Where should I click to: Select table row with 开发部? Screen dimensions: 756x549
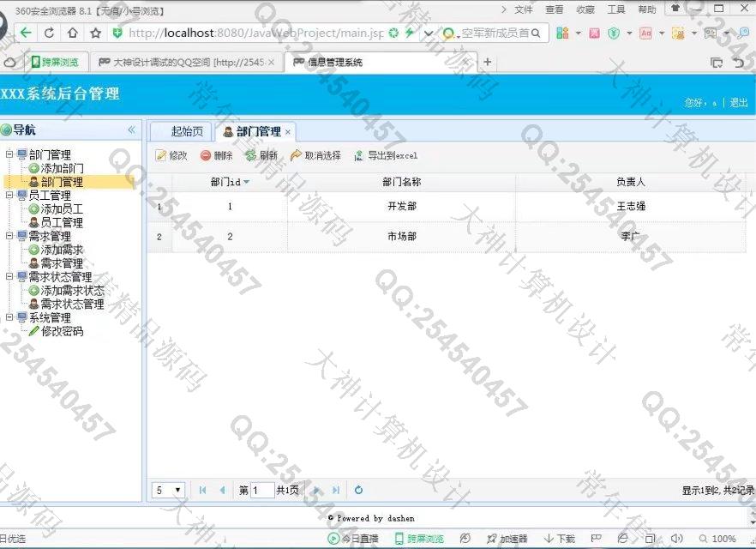point(447,207)
